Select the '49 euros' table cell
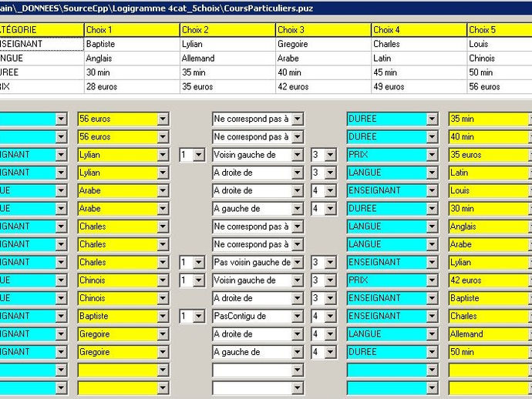 coord(419,87)
